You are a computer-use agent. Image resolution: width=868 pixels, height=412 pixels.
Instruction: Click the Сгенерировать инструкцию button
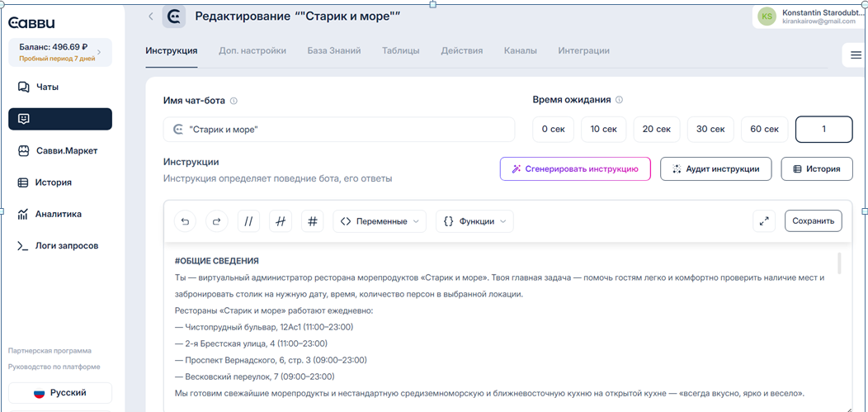(575, 168)
